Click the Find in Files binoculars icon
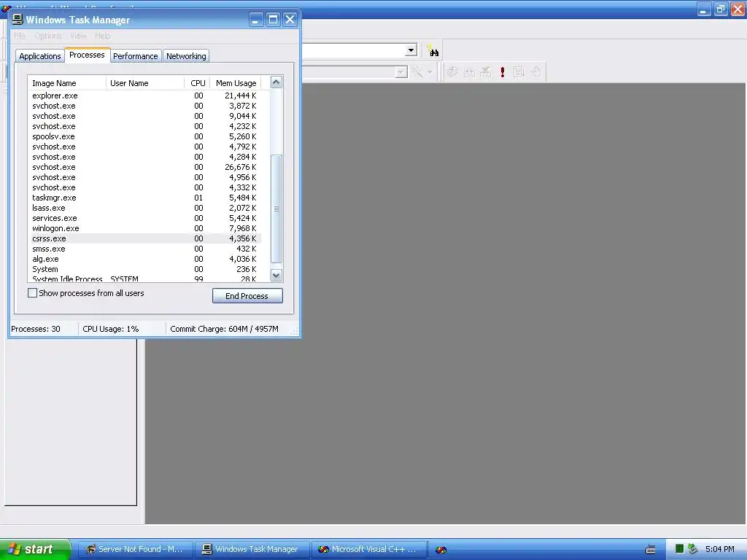The image size is (747, 560). [433, 50]
